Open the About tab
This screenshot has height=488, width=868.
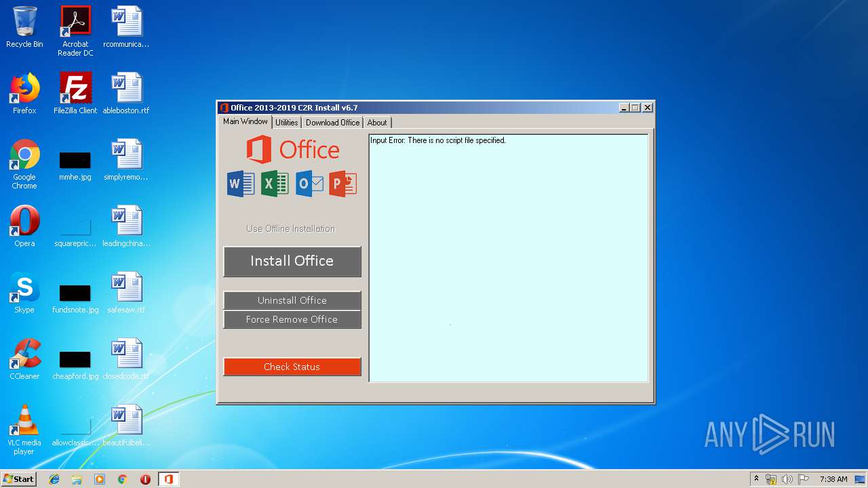tap(377, 123)
